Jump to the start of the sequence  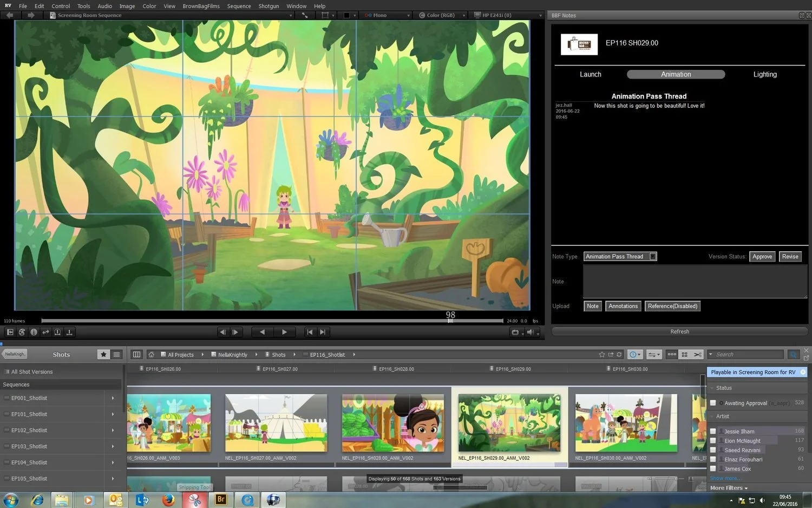(x=310, y=332)
